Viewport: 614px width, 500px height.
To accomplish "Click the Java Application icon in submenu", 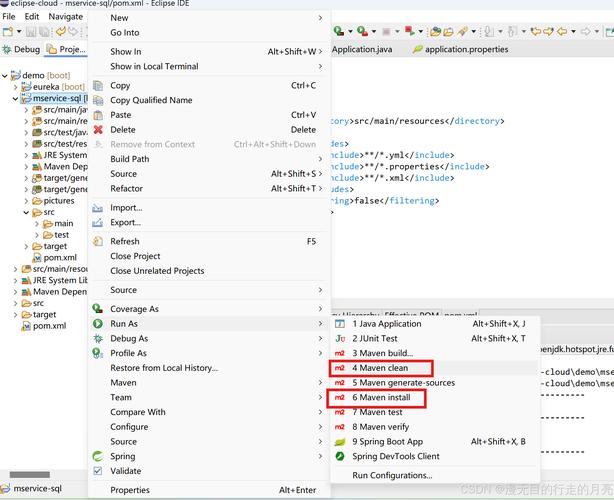I will click(340, 324).
